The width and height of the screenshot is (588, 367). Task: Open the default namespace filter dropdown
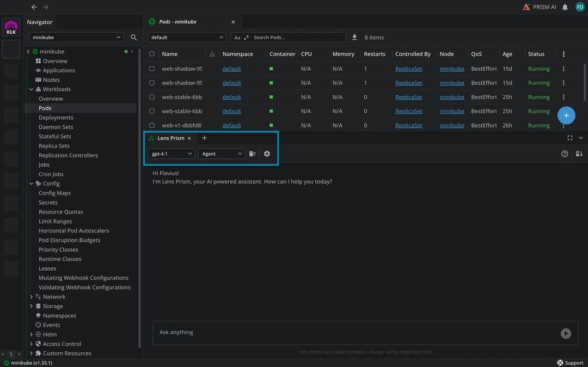coord(187,38)
